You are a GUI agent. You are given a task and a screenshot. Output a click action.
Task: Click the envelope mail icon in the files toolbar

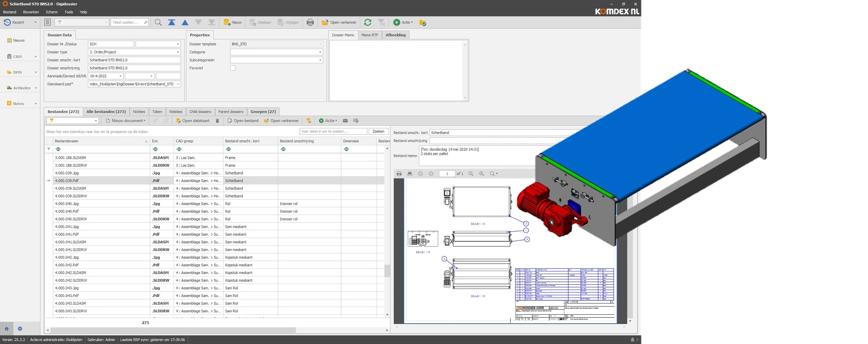[x=345, y=121]
